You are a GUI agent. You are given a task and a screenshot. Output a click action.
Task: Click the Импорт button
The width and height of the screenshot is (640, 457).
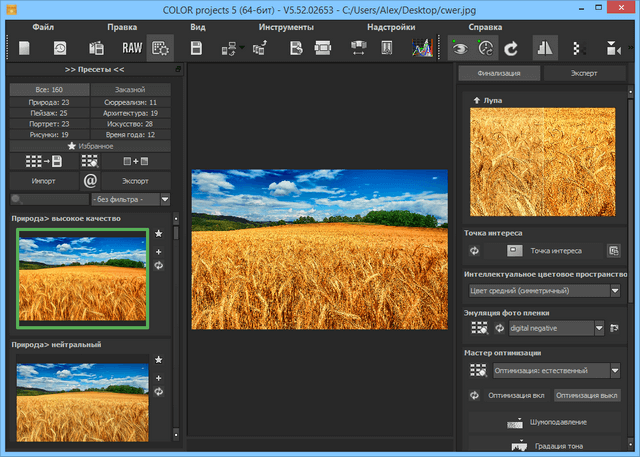point(42,181)
